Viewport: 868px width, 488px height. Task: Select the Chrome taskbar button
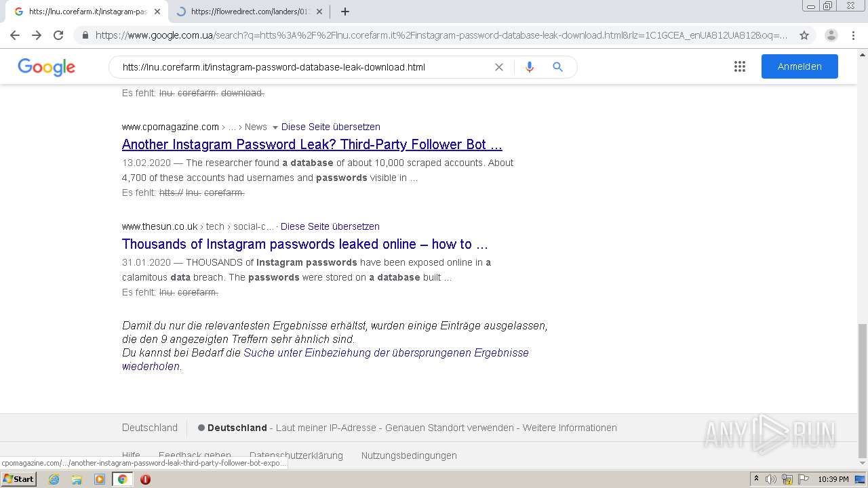[x=122, y=479]
